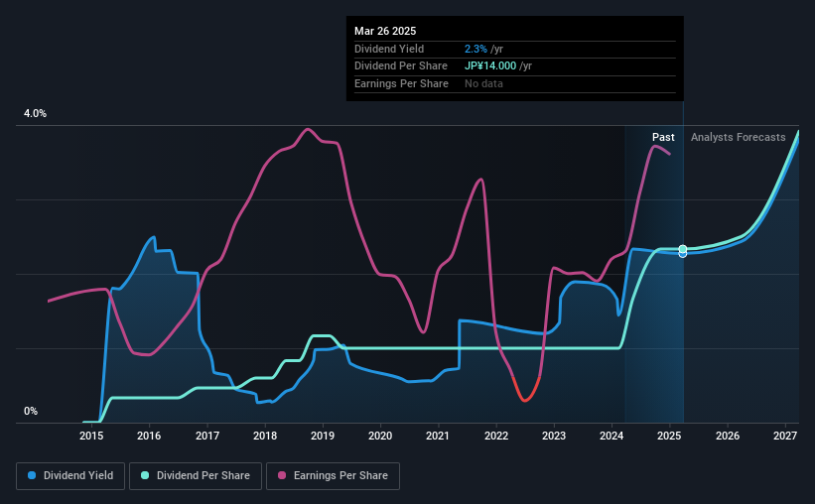This screenshot has height=504, width=815.
Task: Click the 'Dividend Per Share' row label in tooltip
Action: tap(401, 66)
